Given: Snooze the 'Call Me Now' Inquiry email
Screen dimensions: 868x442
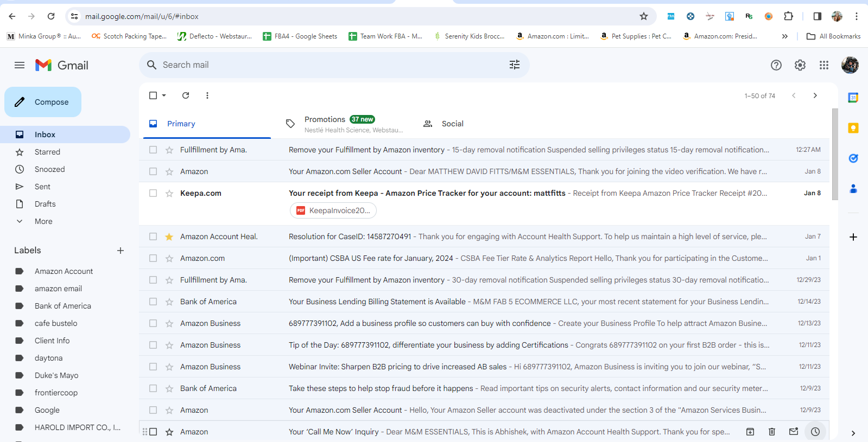Looking at the screenshot, I should (x=815, y=432).
